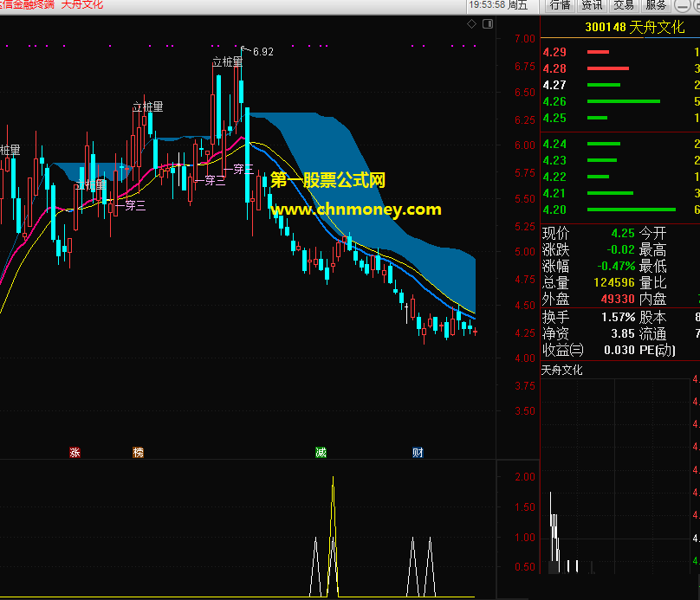Screen dimensions: 700x600
Task: Click the 涨跌 value -0.02
Action: coord(621,250)
